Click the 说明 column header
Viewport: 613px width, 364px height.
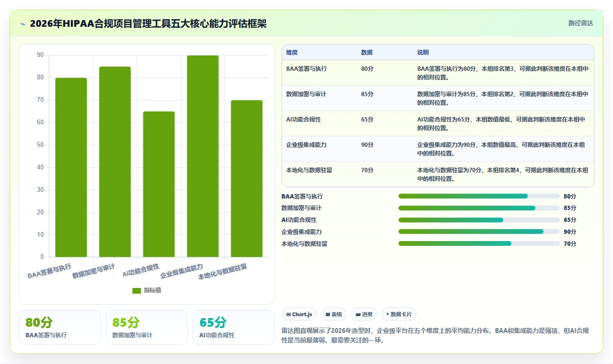(423, 53)
